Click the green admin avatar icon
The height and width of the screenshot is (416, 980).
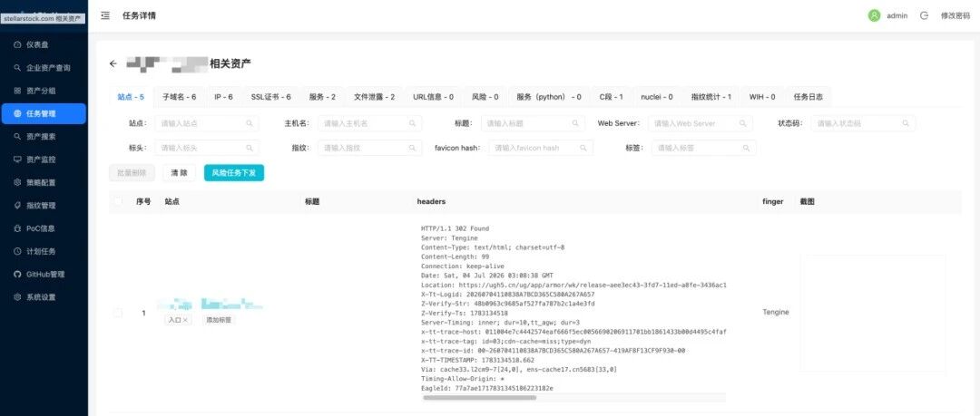pos(874,15)
